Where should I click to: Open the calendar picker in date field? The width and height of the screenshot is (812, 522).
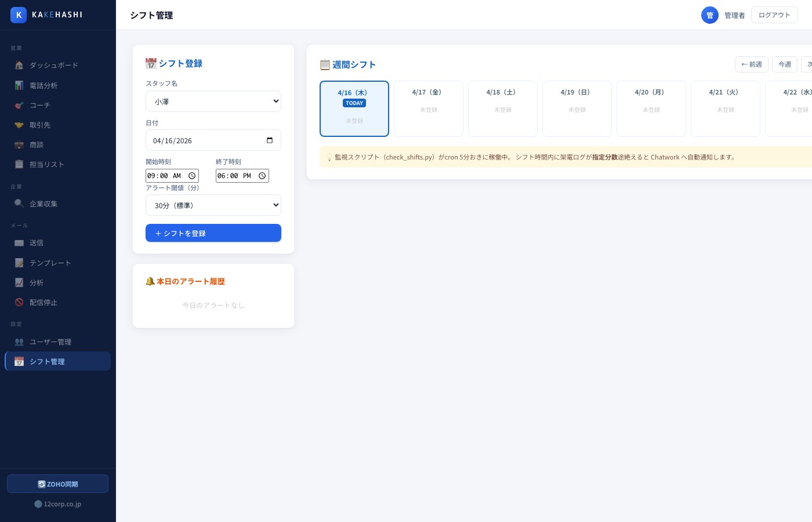click(270, 140)
